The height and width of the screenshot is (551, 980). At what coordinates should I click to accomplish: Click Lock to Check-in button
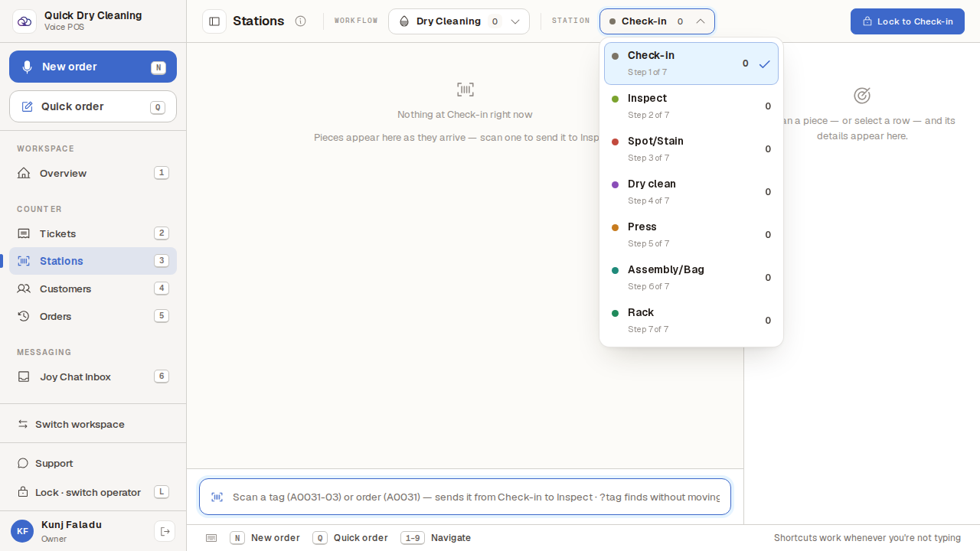(x=907, y=21)
